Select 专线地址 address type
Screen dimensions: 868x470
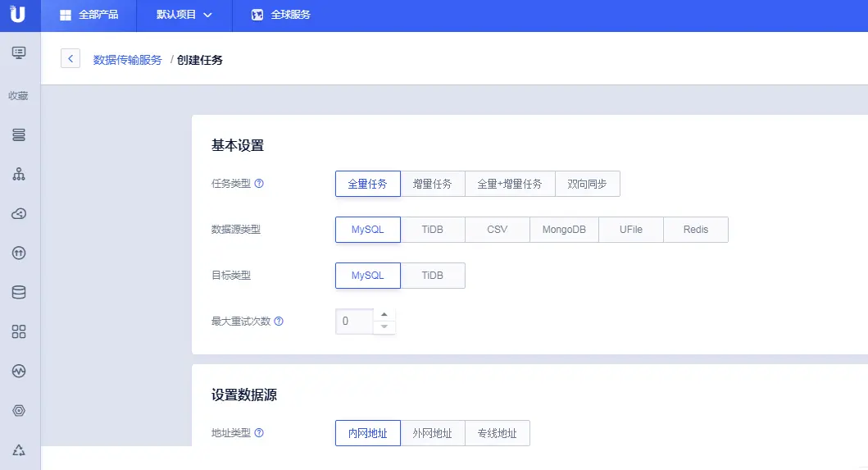coord(497,433)
